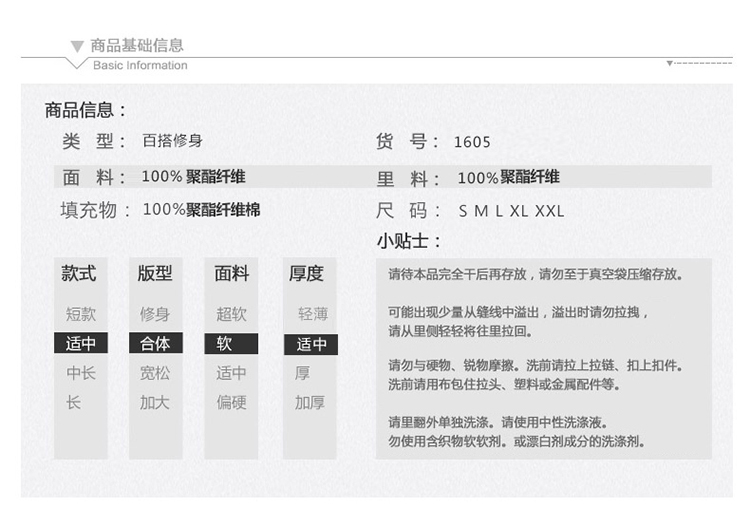Select 偏硬 fabric option
750x526 pixels.
[231, 402]
